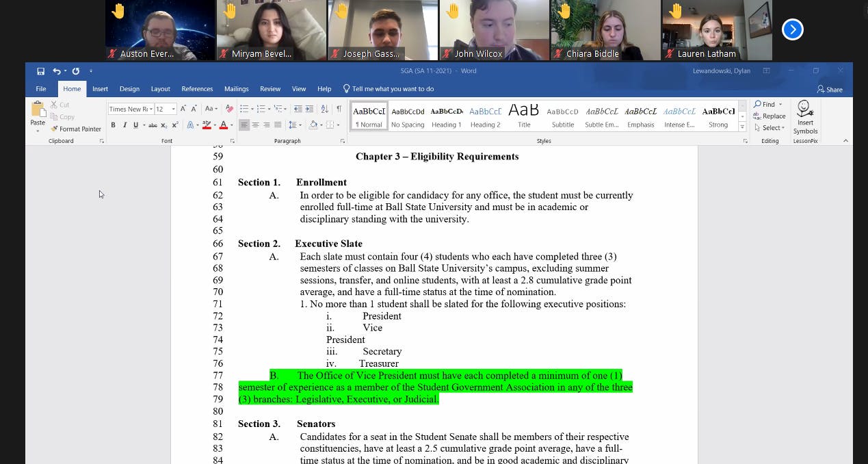Toggle Italic formatting
Viewport: 868px width, 464px height.
(125, 124)
